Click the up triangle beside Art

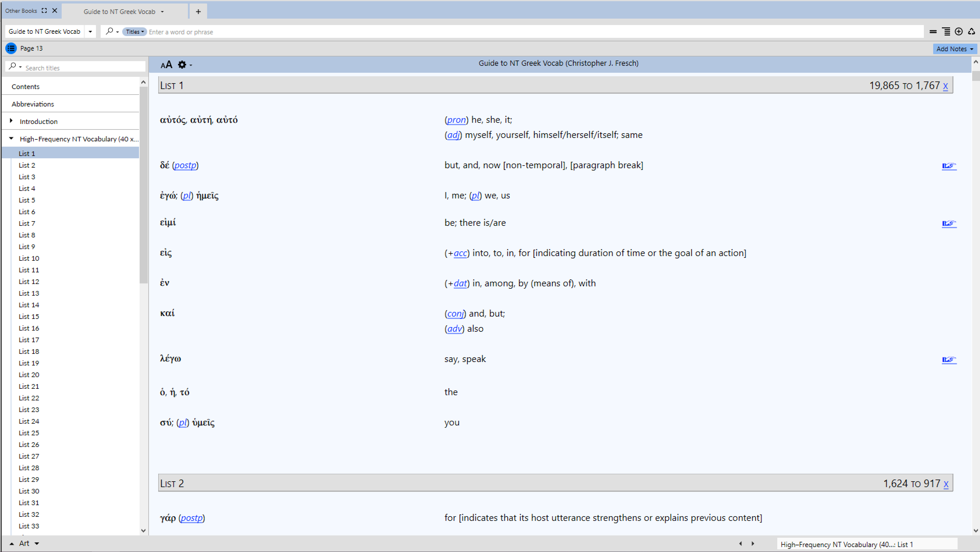(12, 544)
